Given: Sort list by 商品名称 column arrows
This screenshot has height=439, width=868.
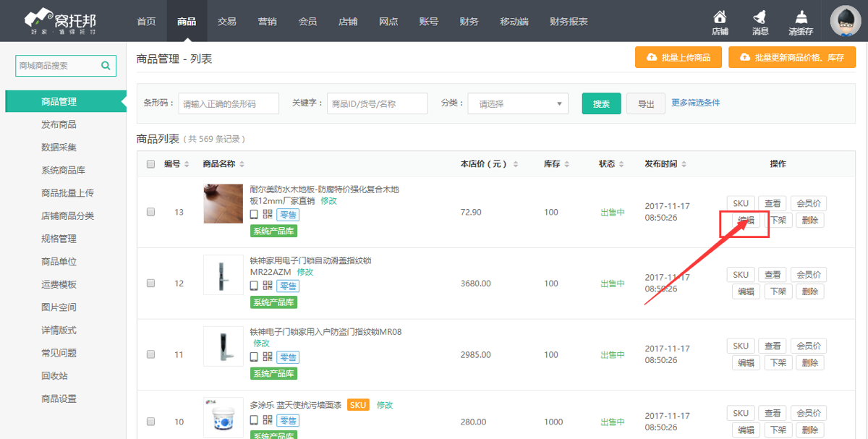Looking at the screenshot, I should [x=242, y=164].
